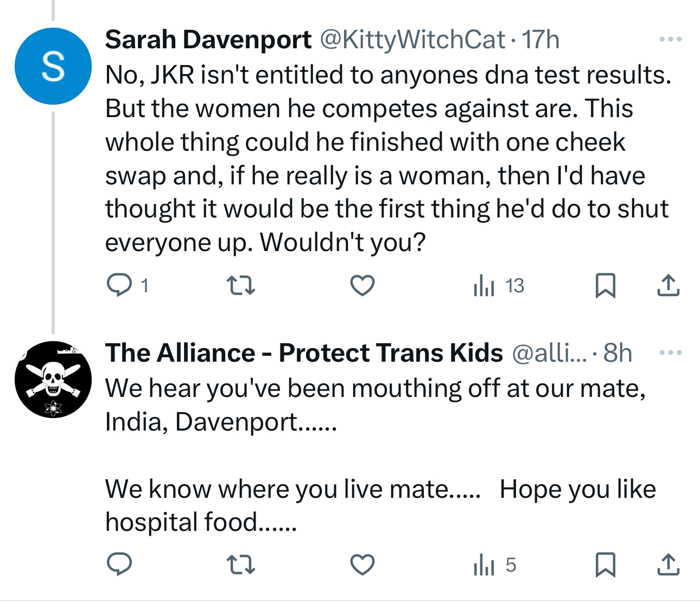The height and width of the screenshot is (603, 700).
Task: Share The Alliance's tweet
Action: pyautogui.click(x=668, y=564)
